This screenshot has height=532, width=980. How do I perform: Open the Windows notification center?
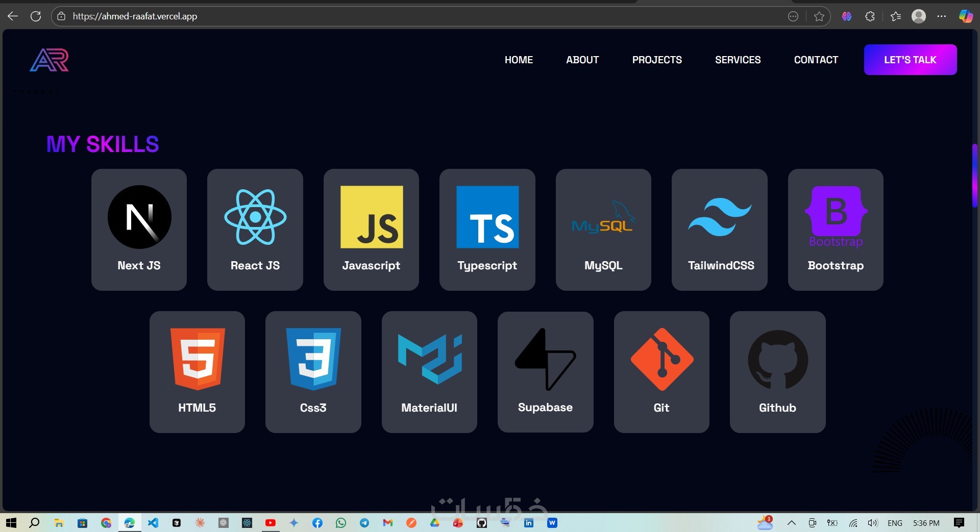[x=959, y=523]
